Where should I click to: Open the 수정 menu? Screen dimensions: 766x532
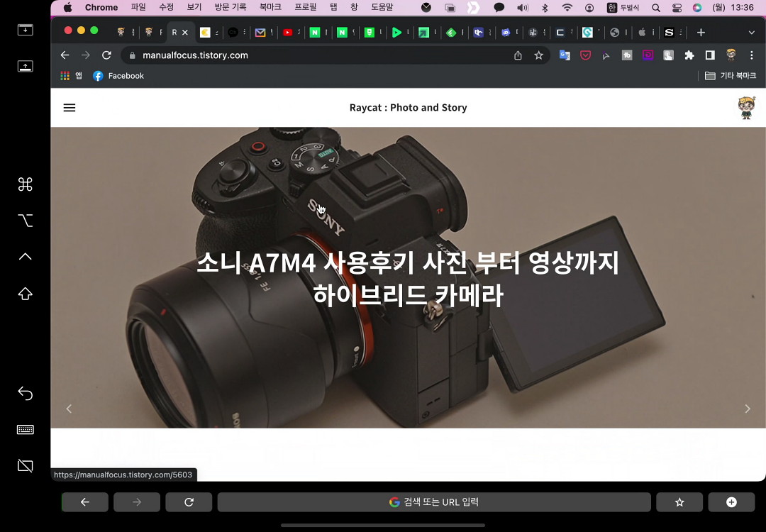166,7
